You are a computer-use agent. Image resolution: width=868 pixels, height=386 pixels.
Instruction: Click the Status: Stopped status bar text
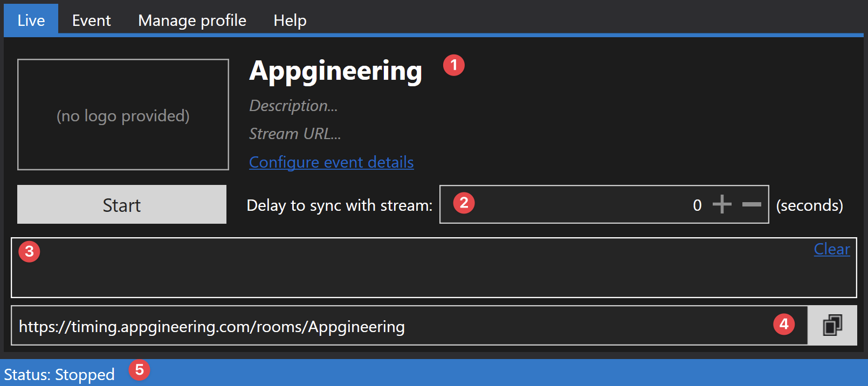click(59, 374)
